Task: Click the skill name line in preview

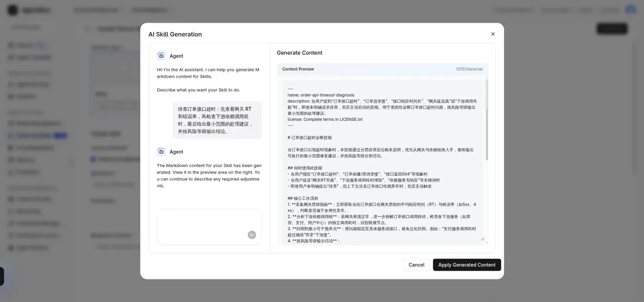Action: click(321, 95)
